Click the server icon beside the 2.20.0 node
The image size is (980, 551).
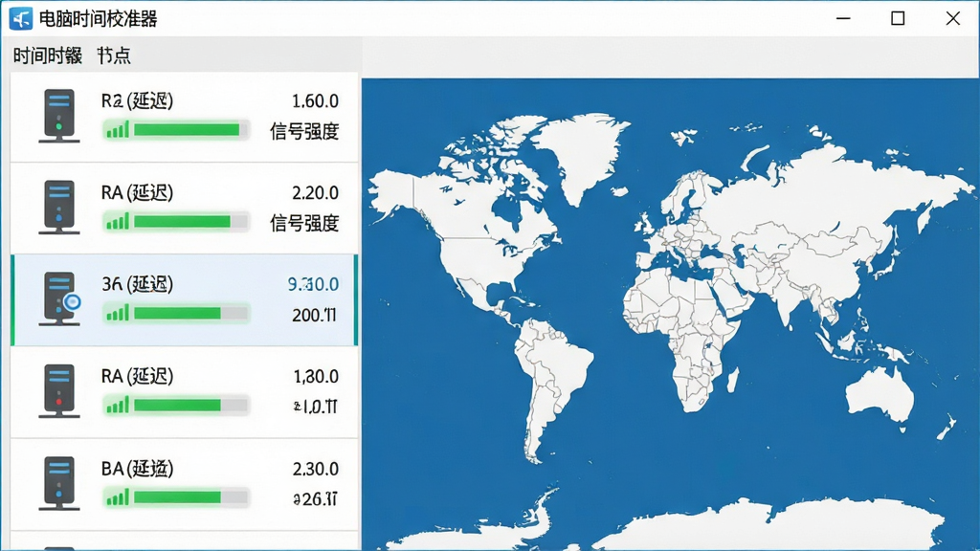coord(59,208)
